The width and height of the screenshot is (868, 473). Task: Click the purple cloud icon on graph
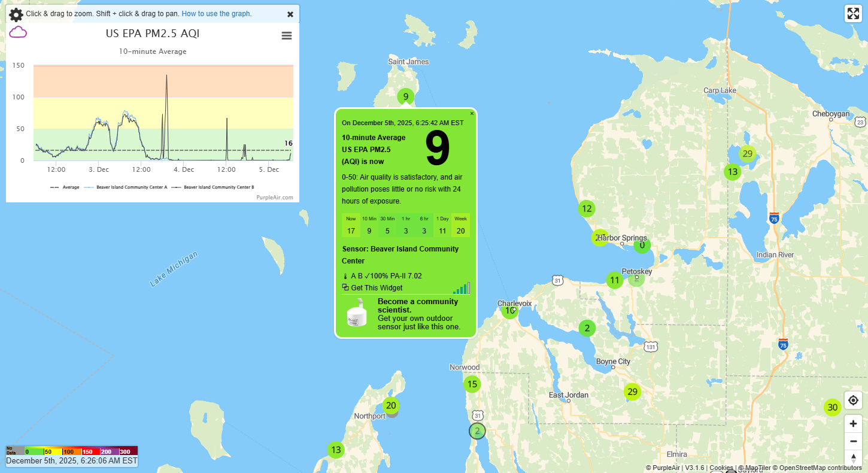pyautogui.click(x=18, y=32)
